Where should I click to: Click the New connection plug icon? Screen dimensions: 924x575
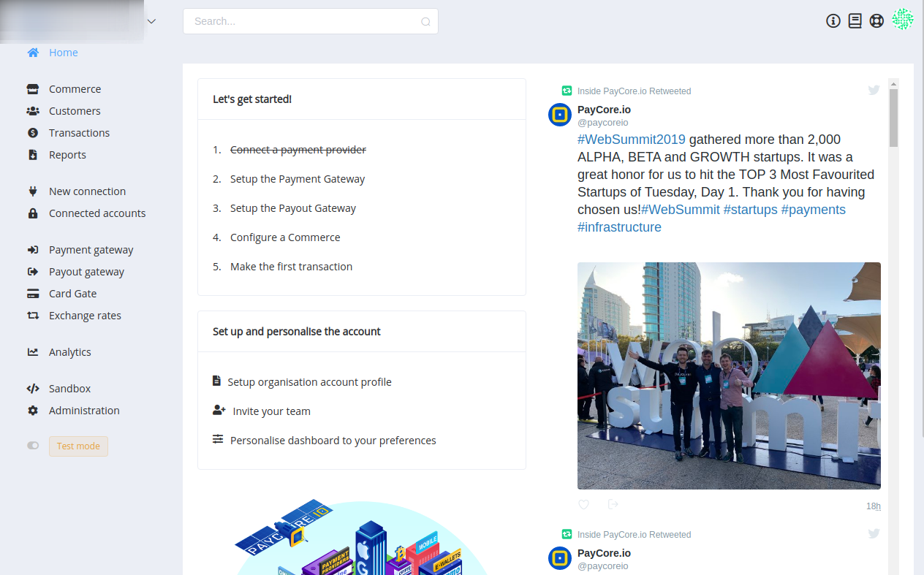[33, 191]
